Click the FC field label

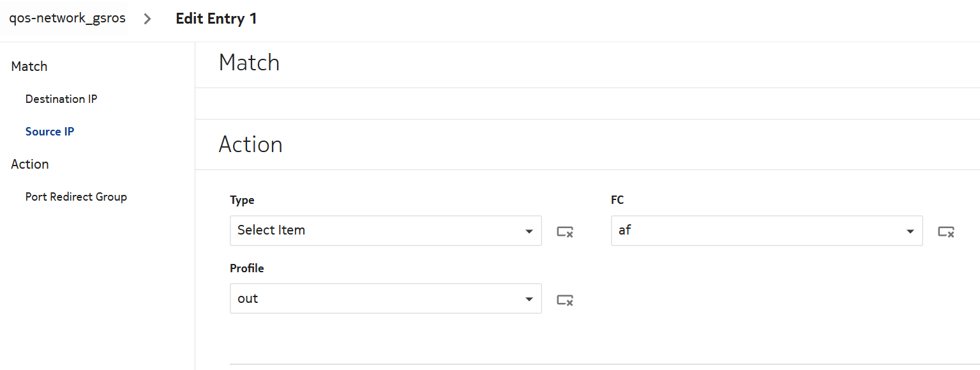pos(617,200)
